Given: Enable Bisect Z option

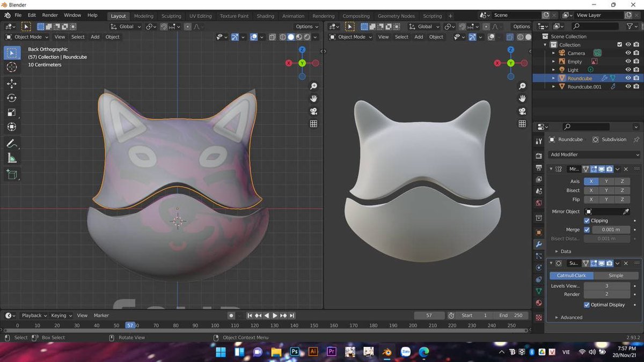Looking at the screenshot, I should 622,190.
